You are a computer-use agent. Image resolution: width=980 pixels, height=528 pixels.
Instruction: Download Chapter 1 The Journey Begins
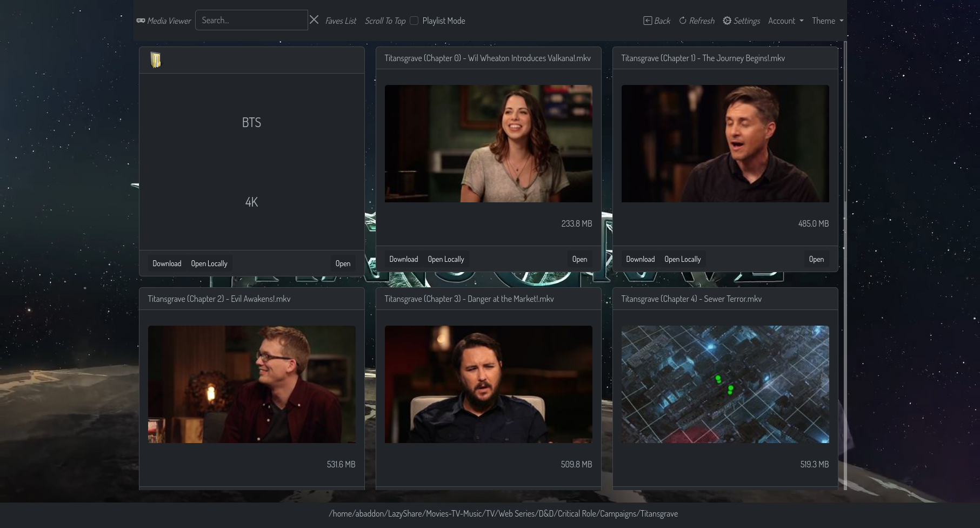click(x=640, y=259)
